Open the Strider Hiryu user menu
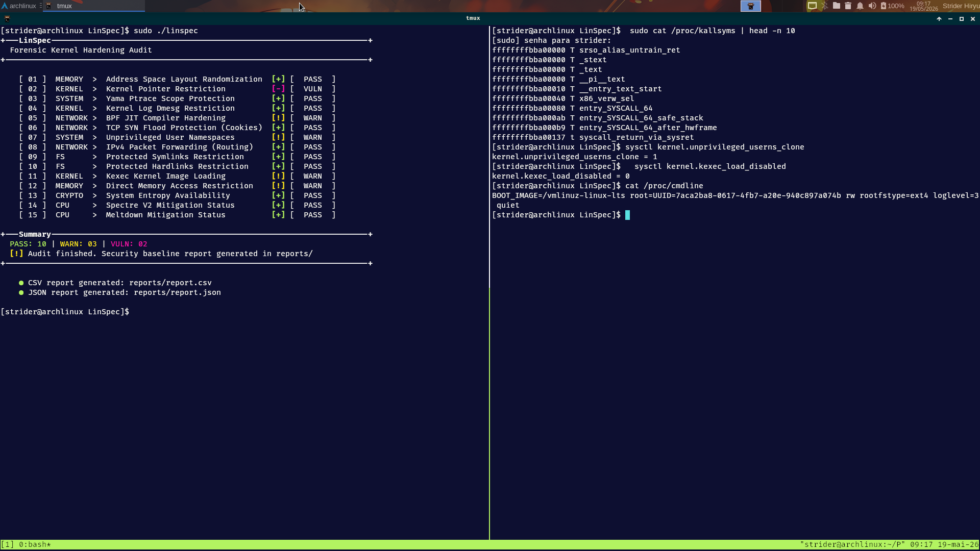 [x=961, y=6]
